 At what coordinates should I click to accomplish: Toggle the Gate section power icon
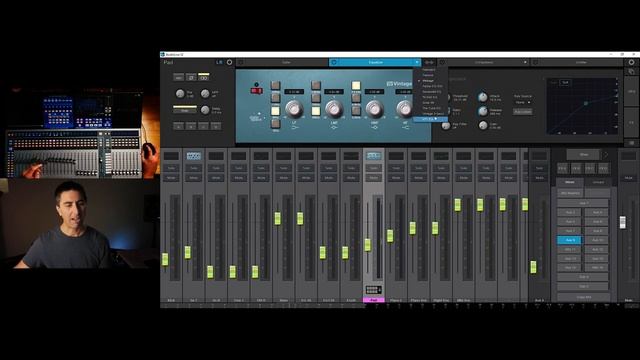pos(241,62)
